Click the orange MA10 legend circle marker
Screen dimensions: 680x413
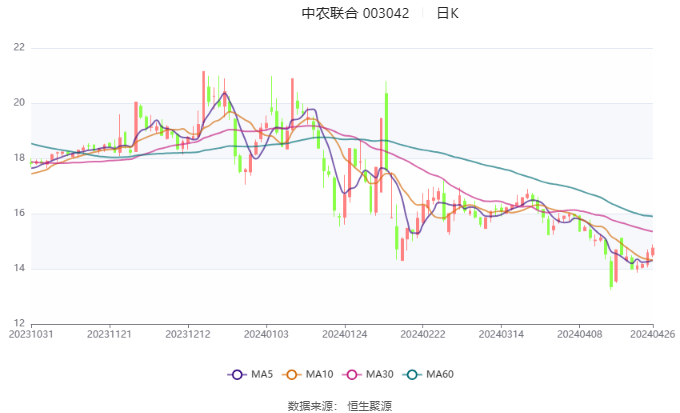(294, 374)
